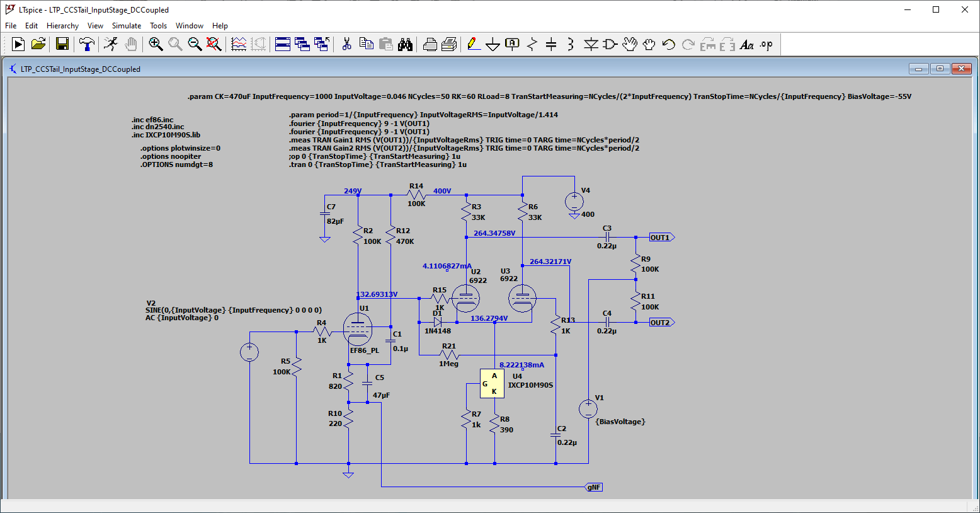980x513 pixels.
Task: Click the Copy icon
Action: click(x=366, y=44)
